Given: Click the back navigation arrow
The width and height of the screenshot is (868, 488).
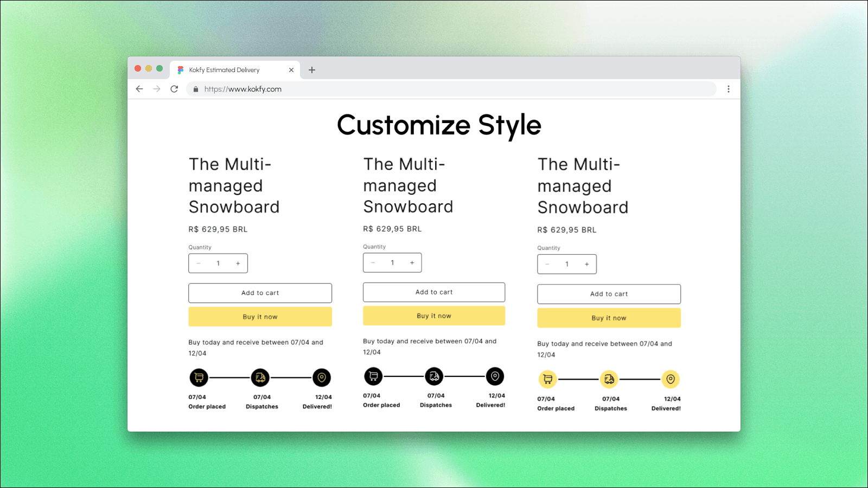Looking at the screenshot, I should click(139, 88).
